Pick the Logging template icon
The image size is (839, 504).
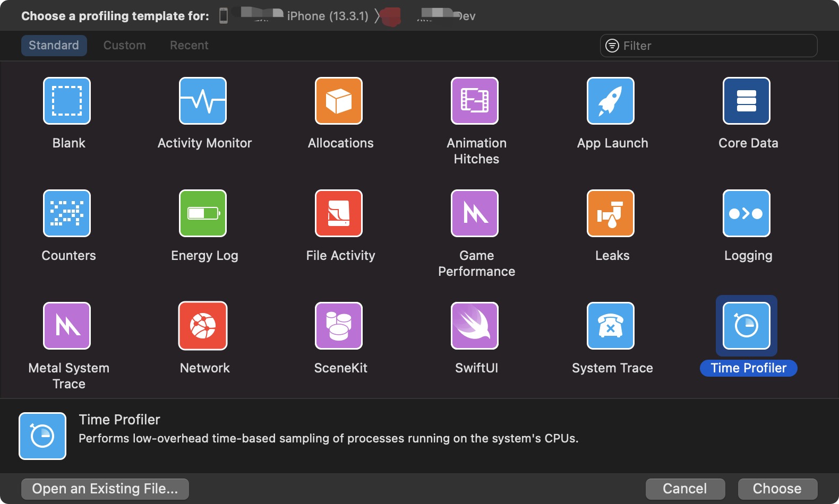(747, 213)
